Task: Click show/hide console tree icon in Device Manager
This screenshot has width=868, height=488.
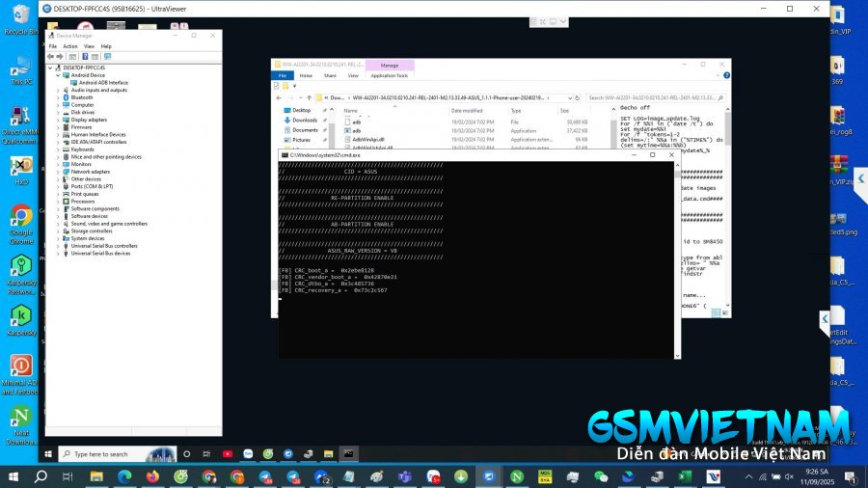Action: click(72, 57)
